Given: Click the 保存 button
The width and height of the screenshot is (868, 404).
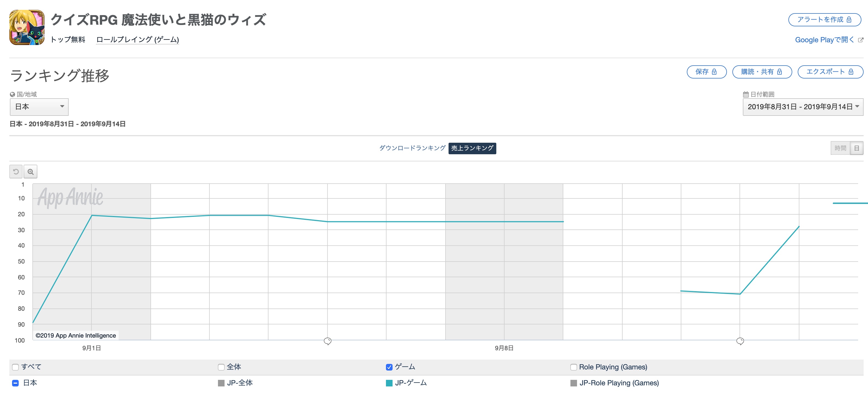Looking at the screenshot, I should click(x=707, y=72).
